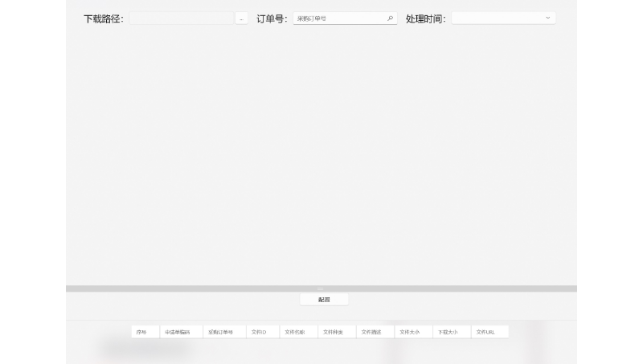Click the 处理时间 label text
This screenshot has height=364, width=643.
tap(425, 18)
